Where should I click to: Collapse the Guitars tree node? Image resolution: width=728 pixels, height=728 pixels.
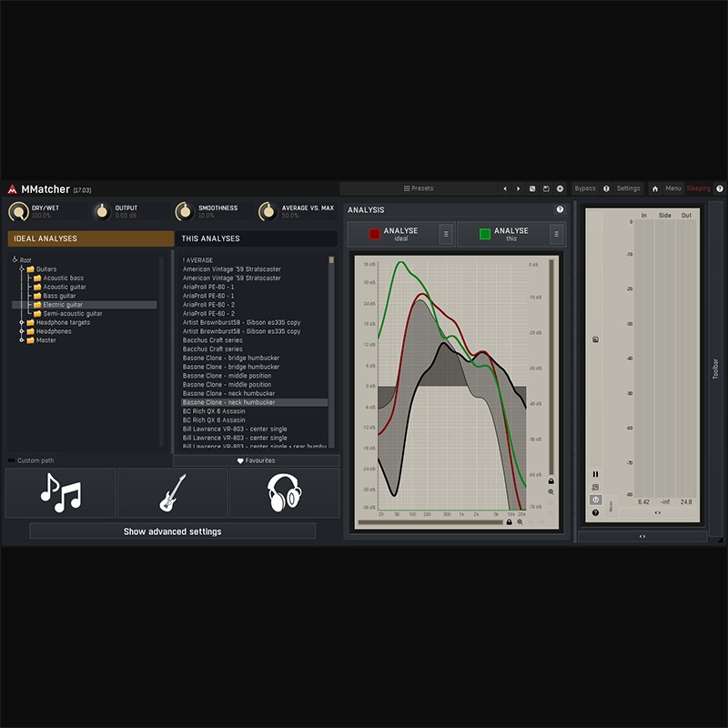tap(21, 268)
